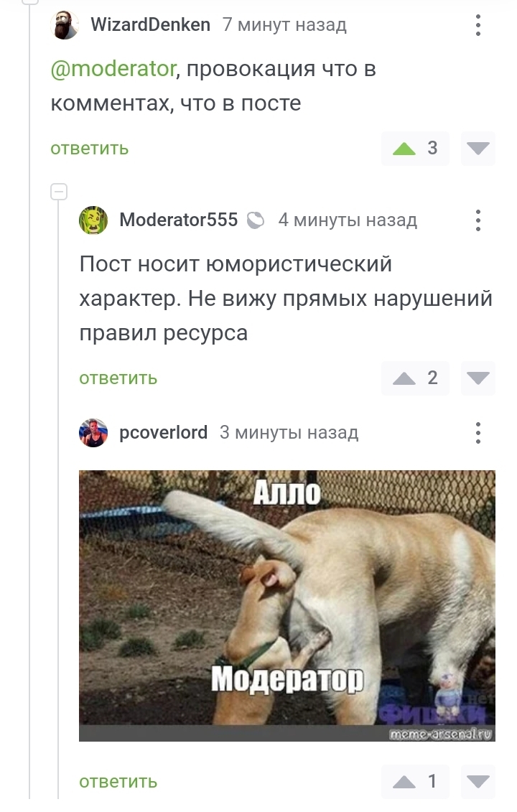The width and height of the screenshot is (517, 812).
Task: Downvote WizardDenken's comment
Action: [478, 149]
